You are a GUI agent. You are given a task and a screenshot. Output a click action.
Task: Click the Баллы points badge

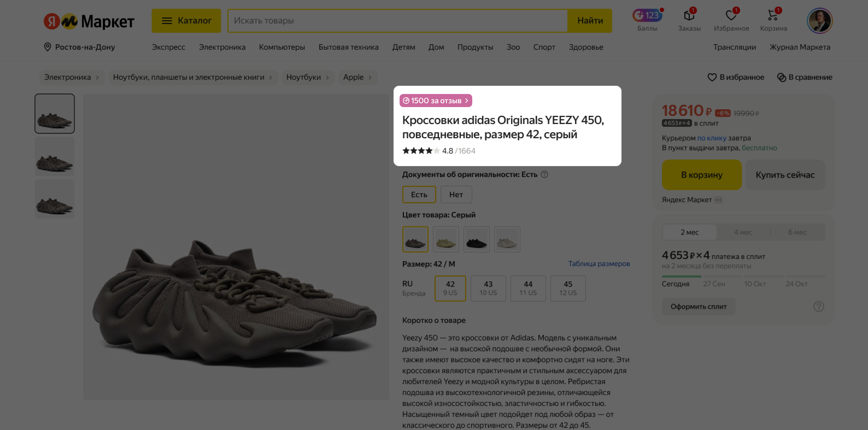(647, 16)
